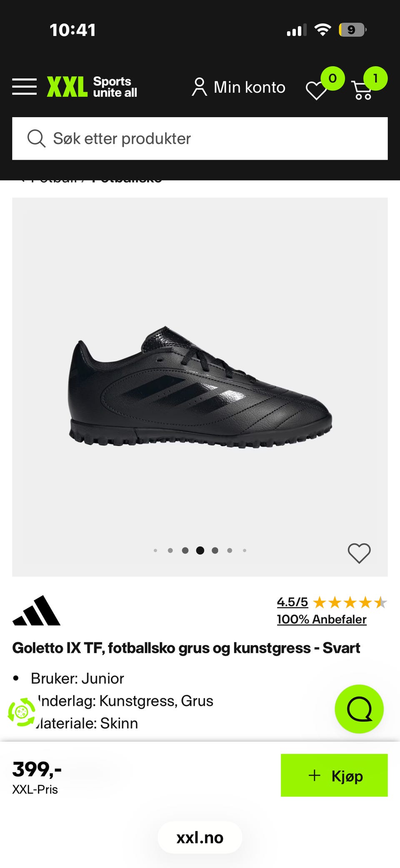
Task: Open the 4.5/5 rating link
Action: click(x=292, y=602)
